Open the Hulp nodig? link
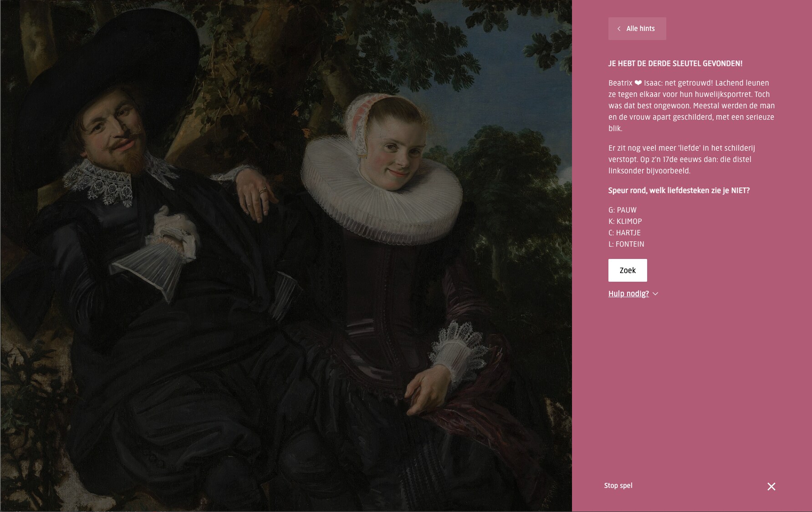 point(628,294)
